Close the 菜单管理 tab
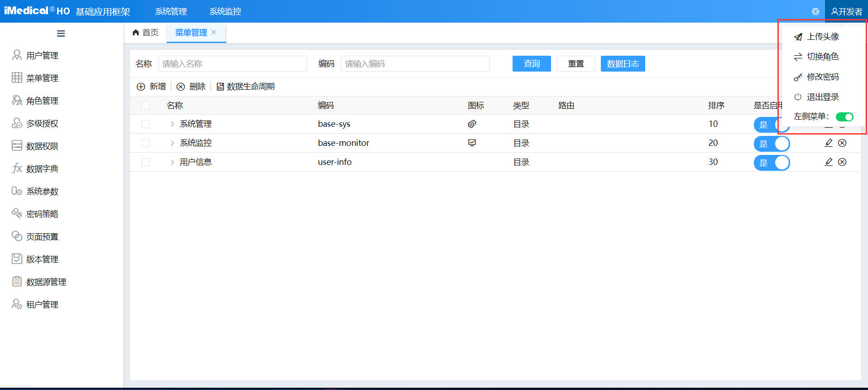The height and width of the screenshot is (390, 868). coord(214,32)
